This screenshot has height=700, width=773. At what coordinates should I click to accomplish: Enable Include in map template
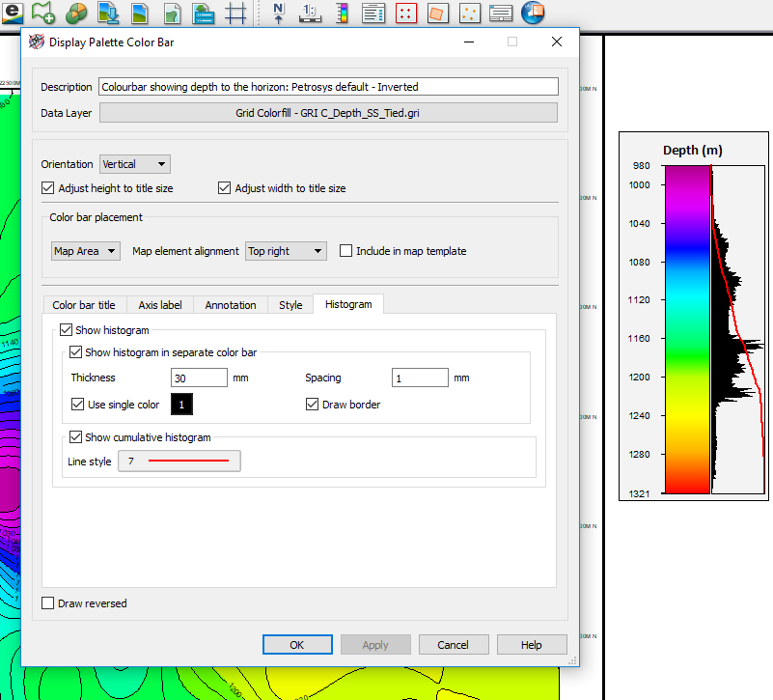[x=346, y=251]
